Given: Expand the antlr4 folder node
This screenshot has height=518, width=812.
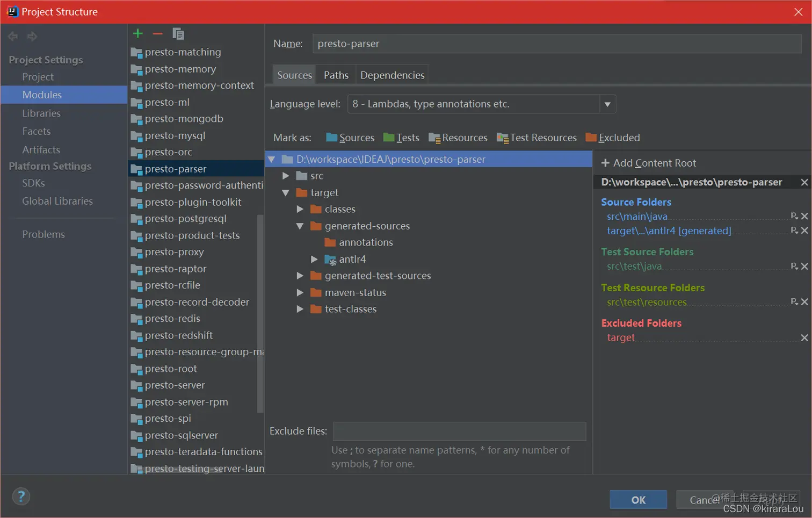Looking at the screenshot, I should 315,259.
